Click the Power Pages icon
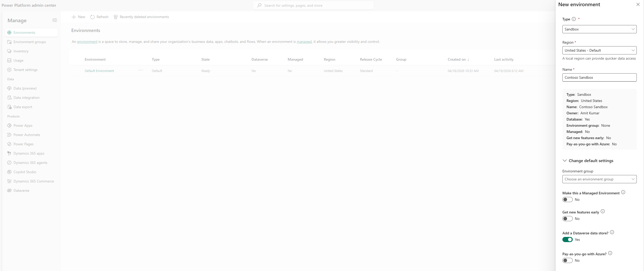This screenshot has width=644, height=271. [9, 144]
